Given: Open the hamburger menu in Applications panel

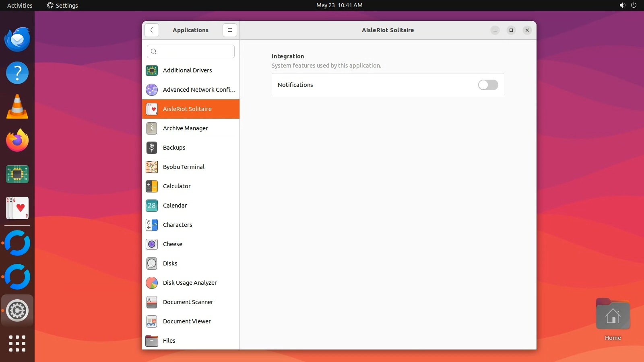Looking at the screenshot, I should (229, 30).
